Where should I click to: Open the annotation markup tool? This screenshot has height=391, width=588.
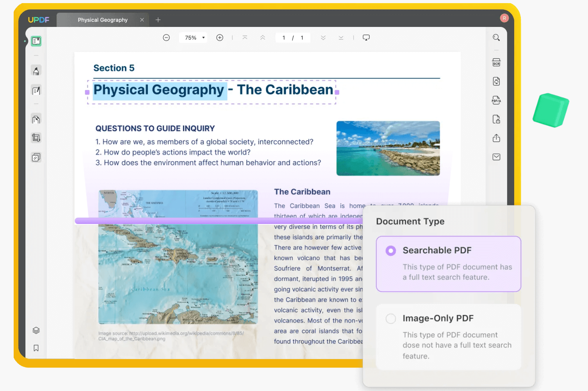pyautogui.click(x=36, y=71)
